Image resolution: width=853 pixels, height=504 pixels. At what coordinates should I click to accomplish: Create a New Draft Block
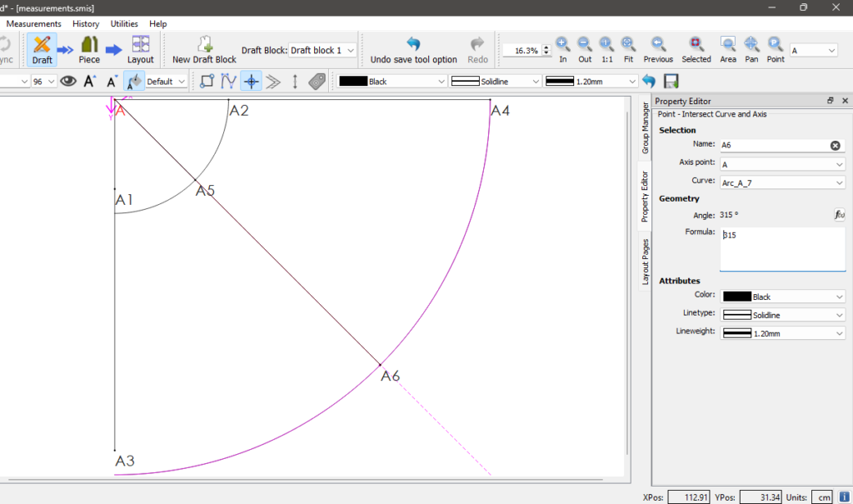[205, 49]
